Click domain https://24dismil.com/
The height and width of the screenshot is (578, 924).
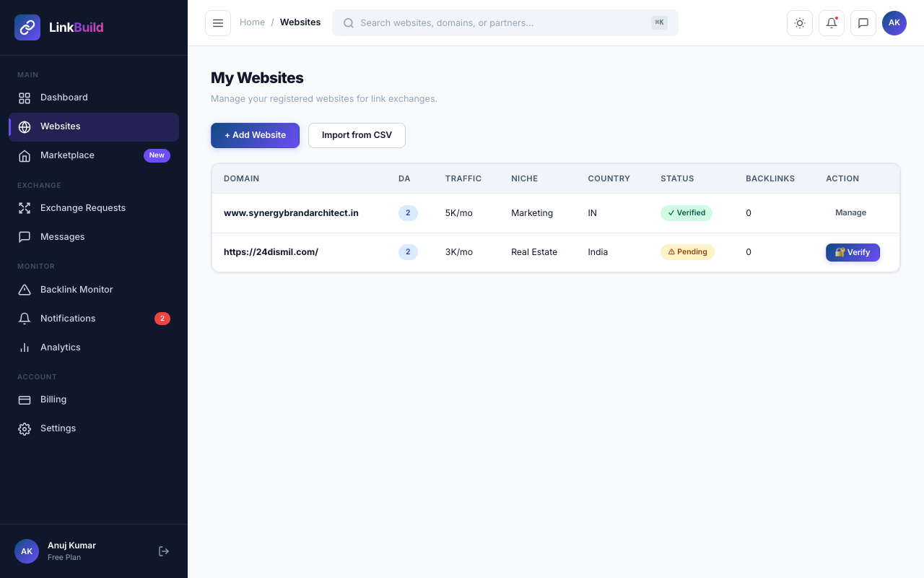(x=271, y=252)
